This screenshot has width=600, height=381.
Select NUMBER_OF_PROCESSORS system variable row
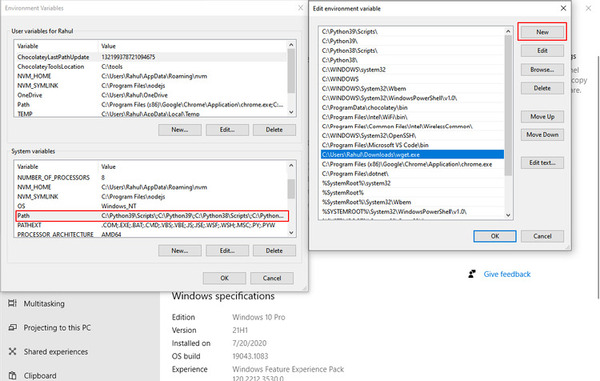click(x=151, y=177)
